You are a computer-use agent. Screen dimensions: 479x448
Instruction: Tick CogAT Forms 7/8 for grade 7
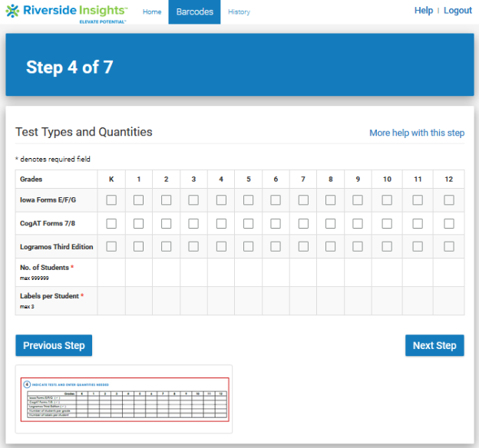303,223
